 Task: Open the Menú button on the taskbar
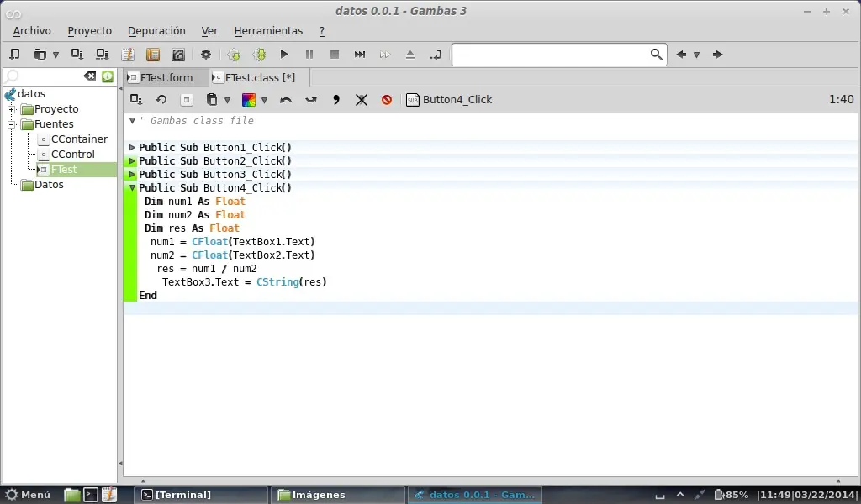[x=28, y=495]
